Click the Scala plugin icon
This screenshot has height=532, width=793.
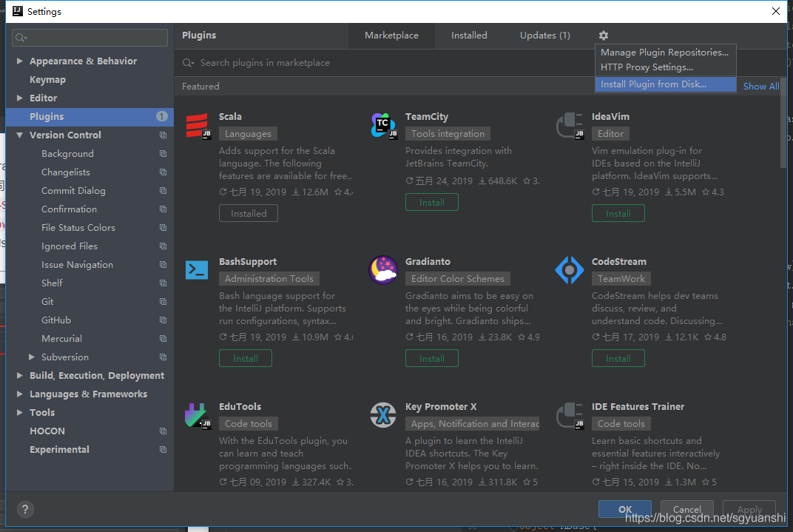(196, 124)
